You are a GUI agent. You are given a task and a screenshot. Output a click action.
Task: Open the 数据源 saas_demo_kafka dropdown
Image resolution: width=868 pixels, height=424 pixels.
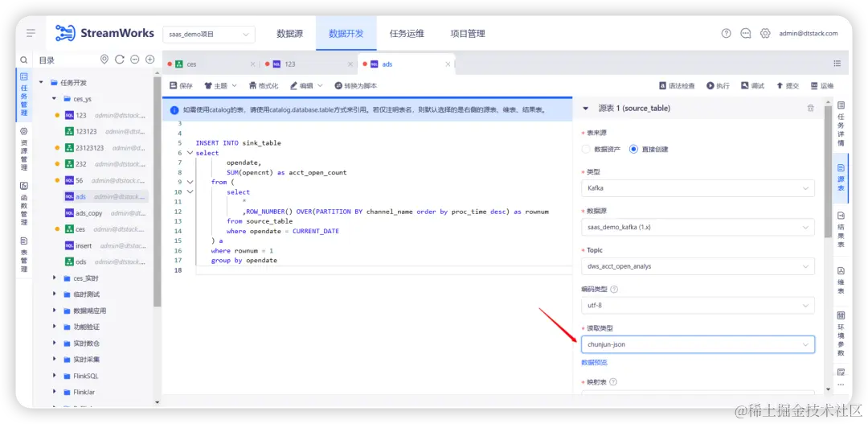click(x=698, y=227)
